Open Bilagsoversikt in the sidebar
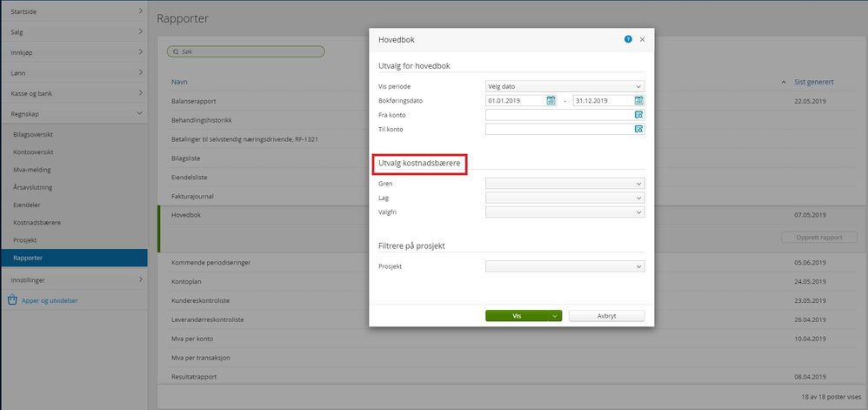 click(x=33, y=134)
